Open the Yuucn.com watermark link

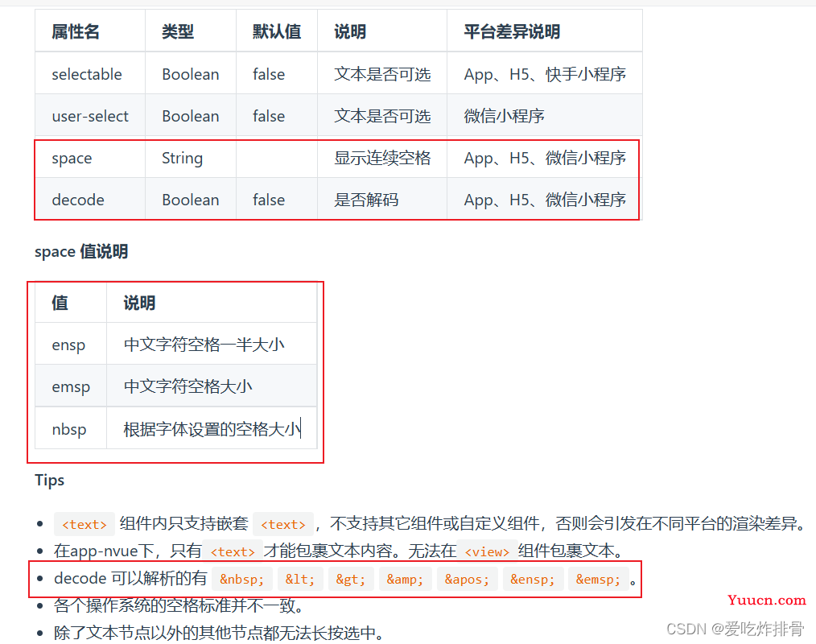[x=766, y=600]
